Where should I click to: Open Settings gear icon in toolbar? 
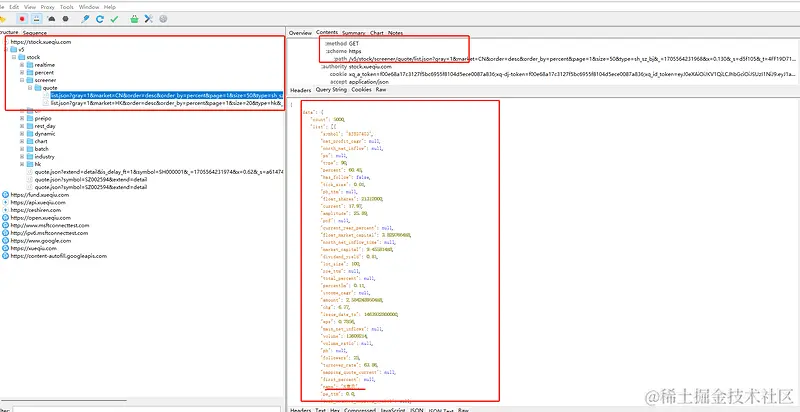(163, 19)
